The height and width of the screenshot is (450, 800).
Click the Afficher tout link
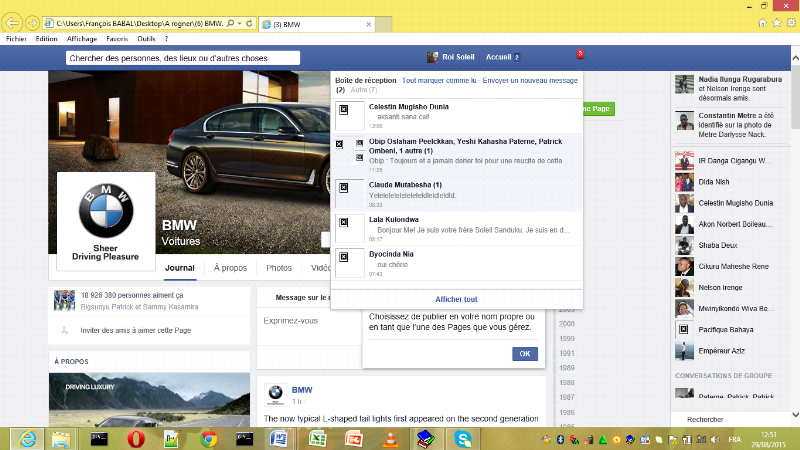(456, 299)
